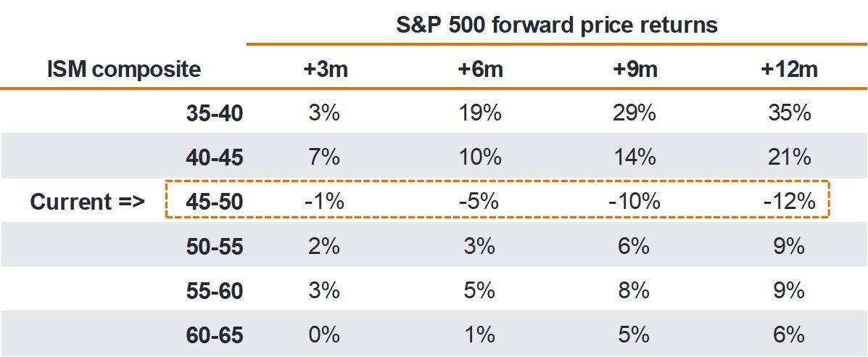The width and height of the screenshot is (868, 357).
Task: Click the '+3m' column header
Action: pyautogui.click(x=323, y=70)
